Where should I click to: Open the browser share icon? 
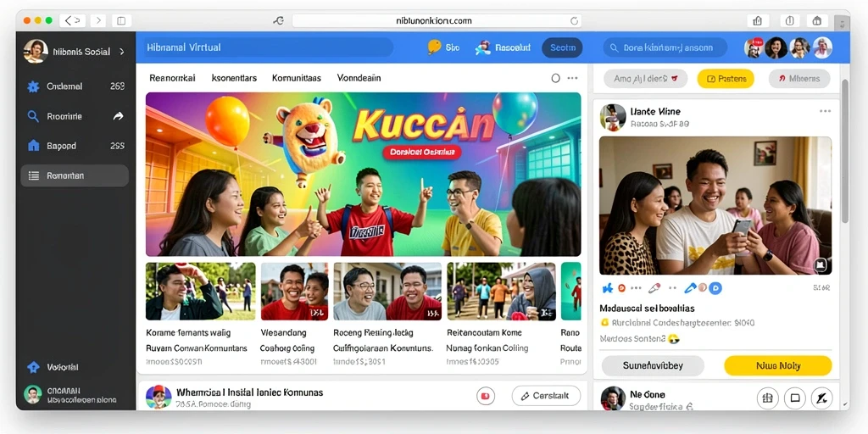click(758, 21)
